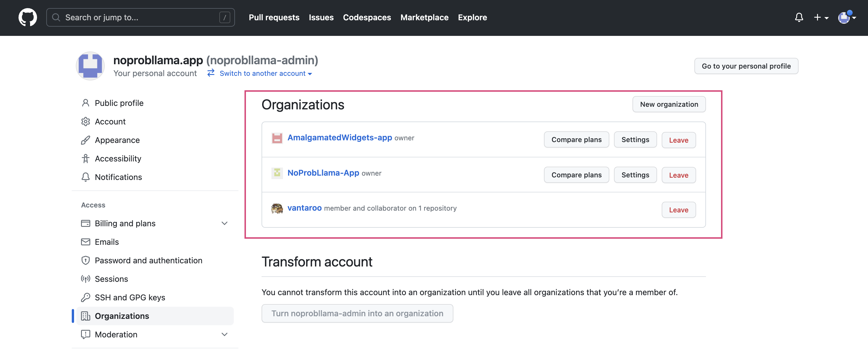Image resolution: width=868 pixels, height=353 pixels.
Task: Click Compare plans for AmalgamatedWidgets-app
Action: (576, 139)
